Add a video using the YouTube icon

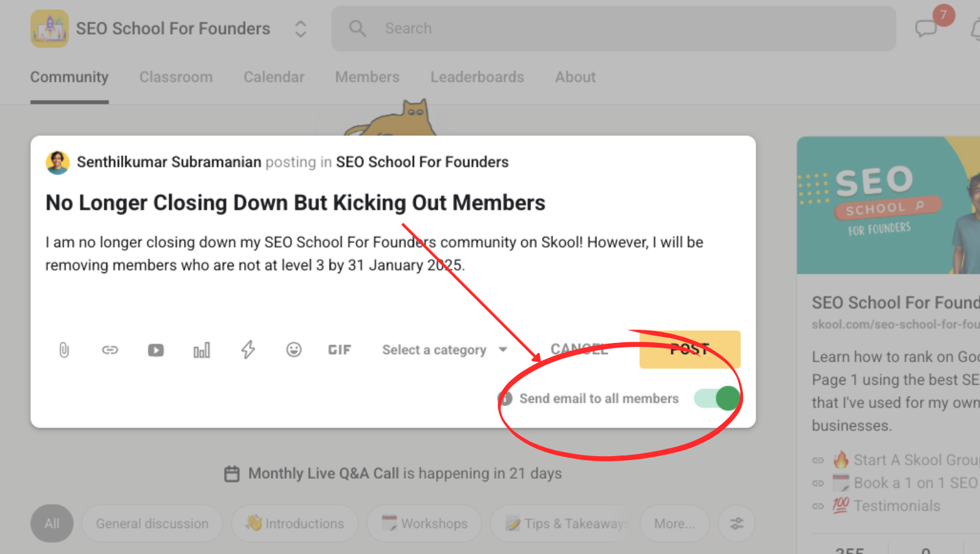coord(156,350)
